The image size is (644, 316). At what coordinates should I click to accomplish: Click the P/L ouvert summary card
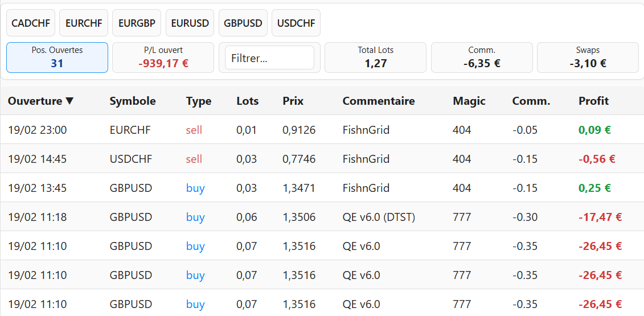click(x=163, y=58)
